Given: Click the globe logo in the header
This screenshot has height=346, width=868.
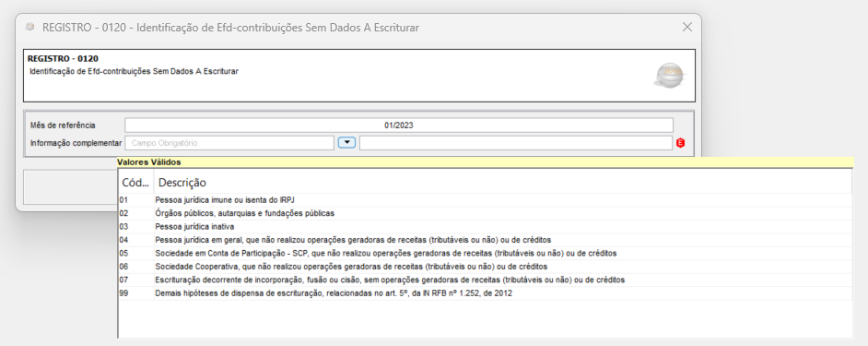Looking at the screenshot, I should point(669,76).
